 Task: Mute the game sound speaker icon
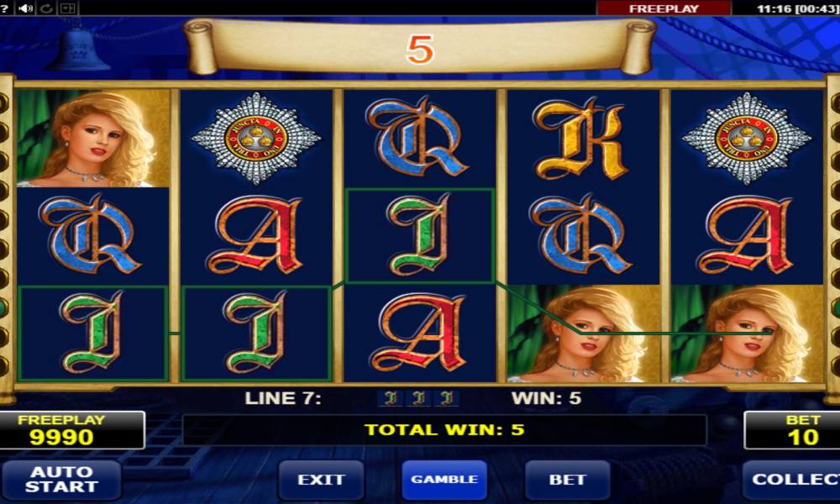click(26, 8)
